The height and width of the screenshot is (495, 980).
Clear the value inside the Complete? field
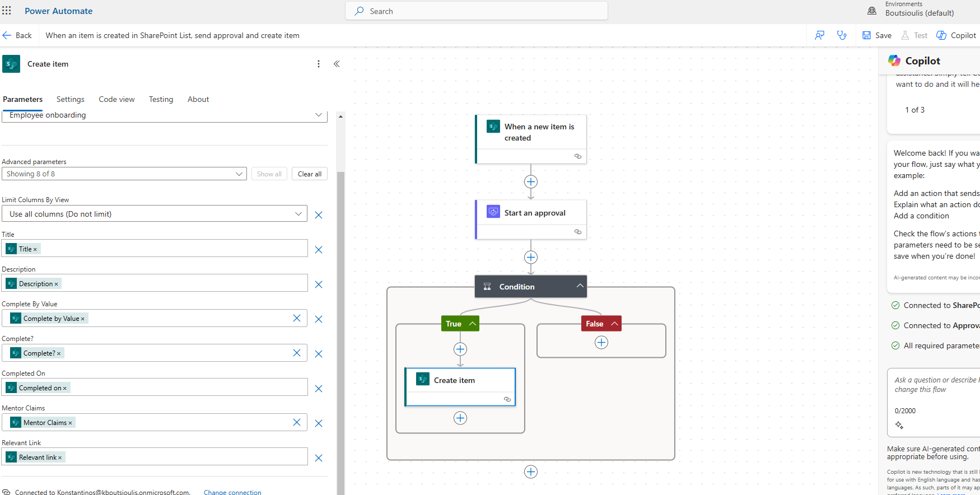click(x=297, y=353)
